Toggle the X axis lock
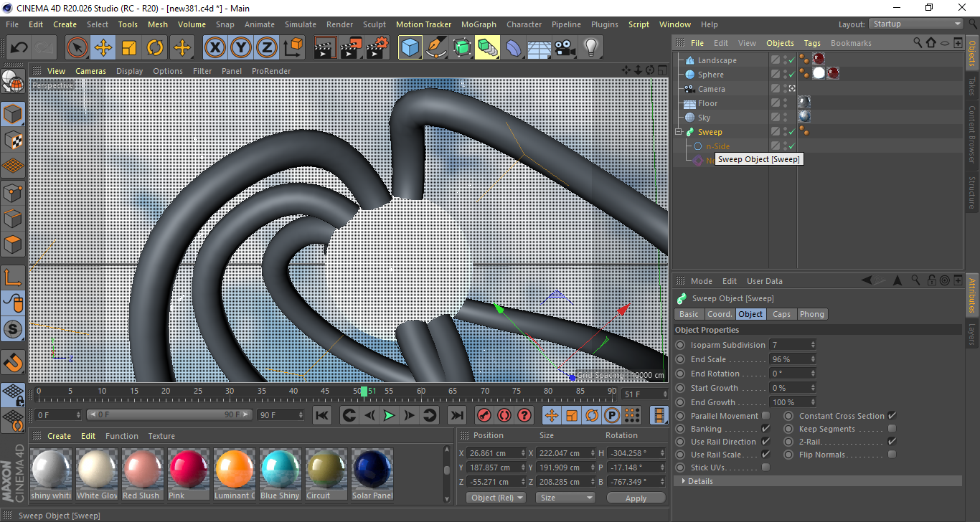Image resolution: width=980 pixels, height=522 pixels. coord(215,48)
